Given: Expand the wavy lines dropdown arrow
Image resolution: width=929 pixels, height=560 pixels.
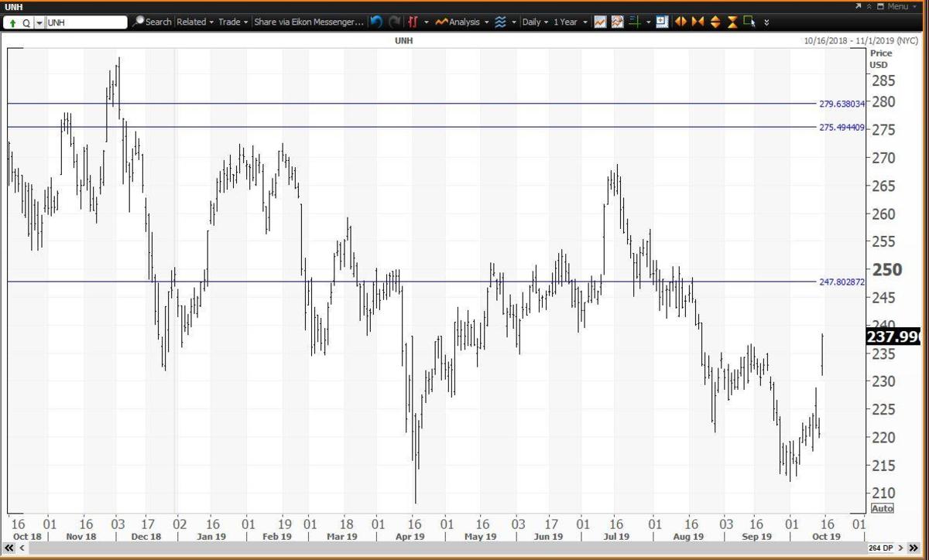Looking at the screenshot, I should [x=513, y=22].
